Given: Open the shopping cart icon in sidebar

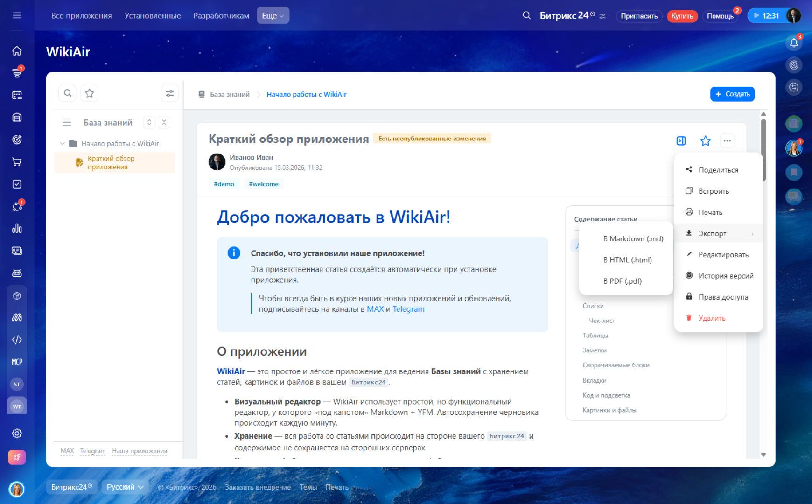Looking at the screenshot, I should (17, 162).
